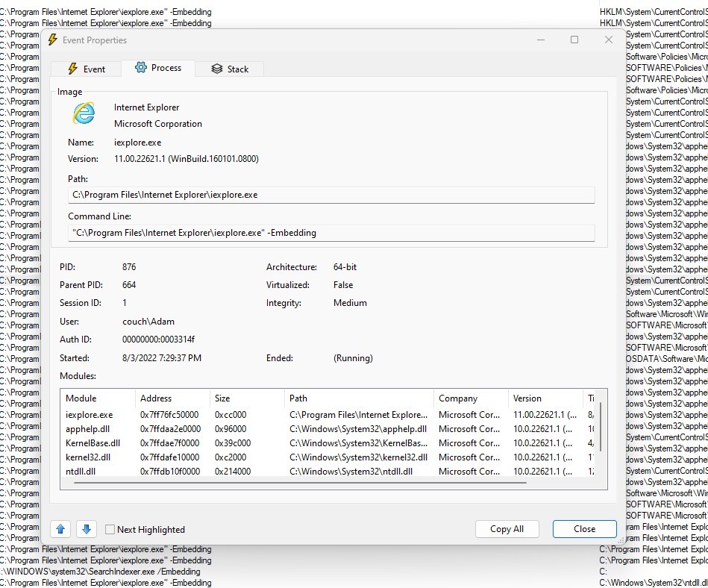This screenshot has width=708, height=588.
Task: Close Event Properties with the X button
Action: point(609,40)
